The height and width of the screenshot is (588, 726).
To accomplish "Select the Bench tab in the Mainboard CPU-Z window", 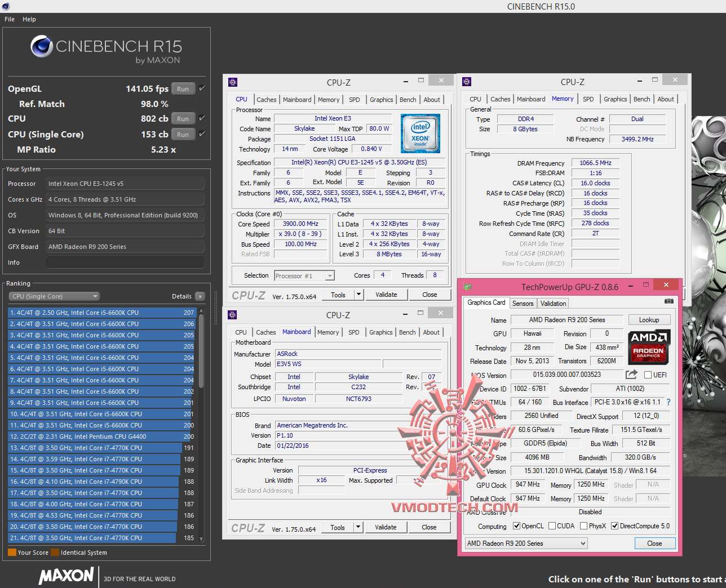I will click(x=408, y=332).
